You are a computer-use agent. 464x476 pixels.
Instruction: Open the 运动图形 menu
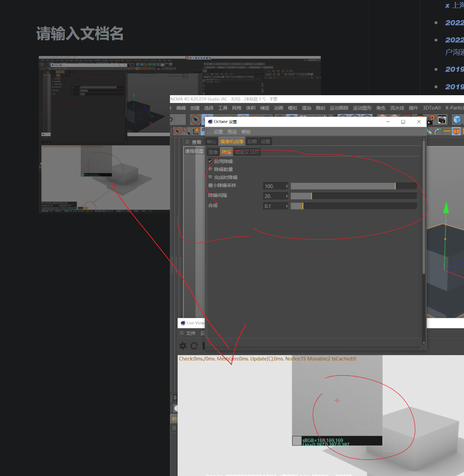click(x=362, y=108)
